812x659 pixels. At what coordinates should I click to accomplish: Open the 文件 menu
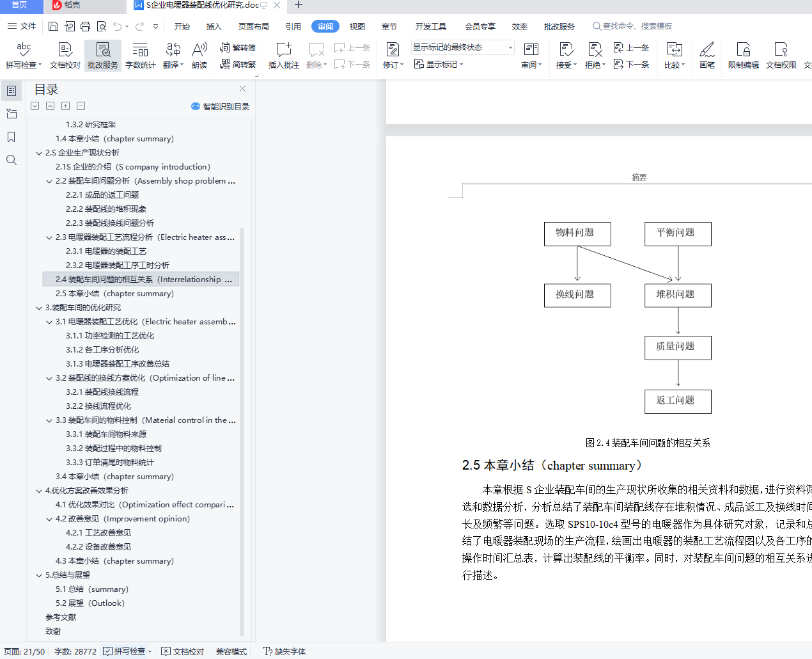click(x=22, y=26)
